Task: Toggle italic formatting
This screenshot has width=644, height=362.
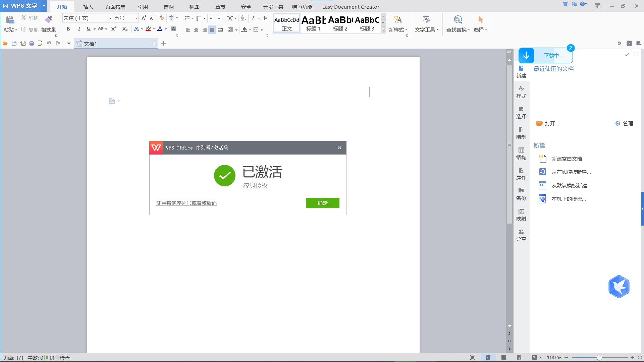Action: (x=79, y=29)
